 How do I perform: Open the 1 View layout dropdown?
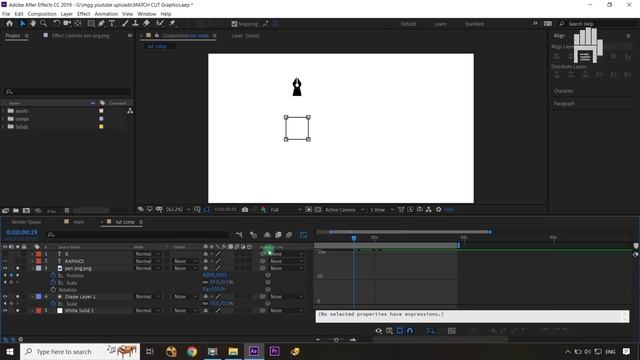pos(382,209)
